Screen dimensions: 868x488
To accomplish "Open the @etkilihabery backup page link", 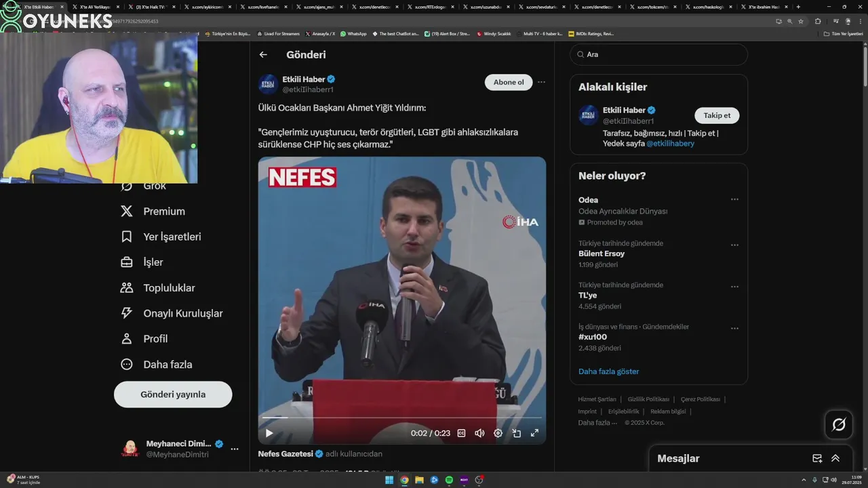I will (x=670, y=144).
